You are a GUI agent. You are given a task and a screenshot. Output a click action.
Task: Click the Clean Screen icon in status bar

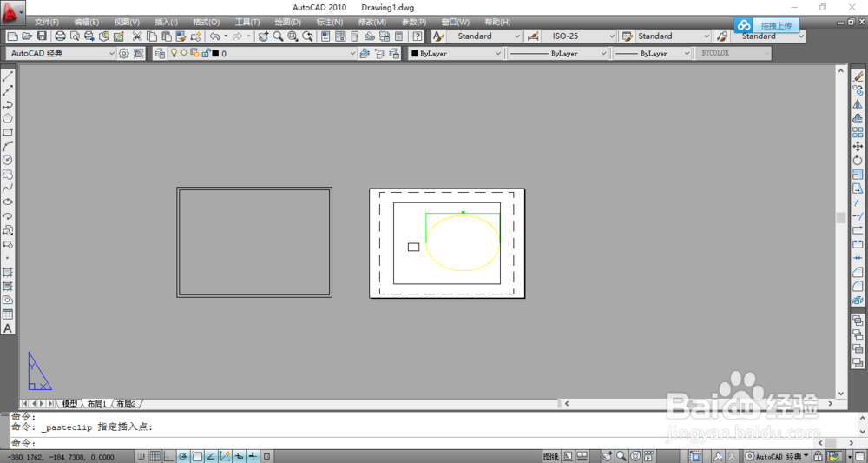coord(860,456)
